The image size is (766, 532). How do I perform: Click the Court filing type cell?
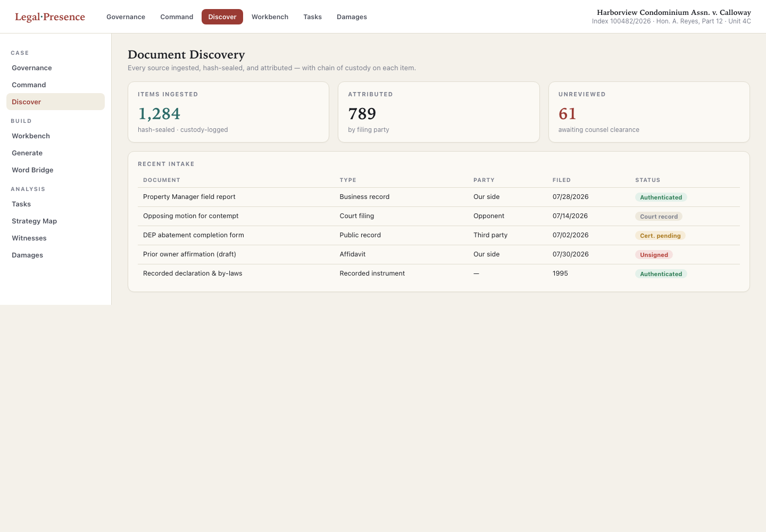coord(357,216)
